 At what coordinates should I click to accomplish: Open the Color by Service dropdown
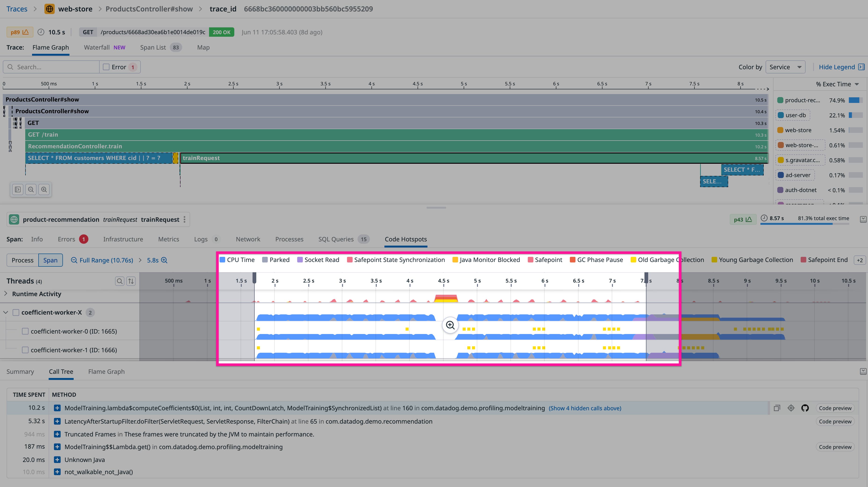coord(785,67)
